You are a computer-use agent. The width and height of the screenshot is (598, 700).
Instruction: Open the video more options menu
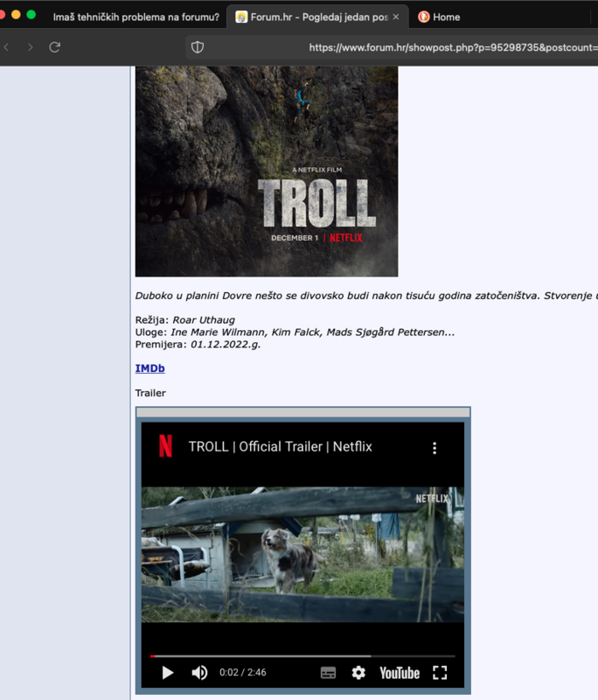(x=435, y=448)
